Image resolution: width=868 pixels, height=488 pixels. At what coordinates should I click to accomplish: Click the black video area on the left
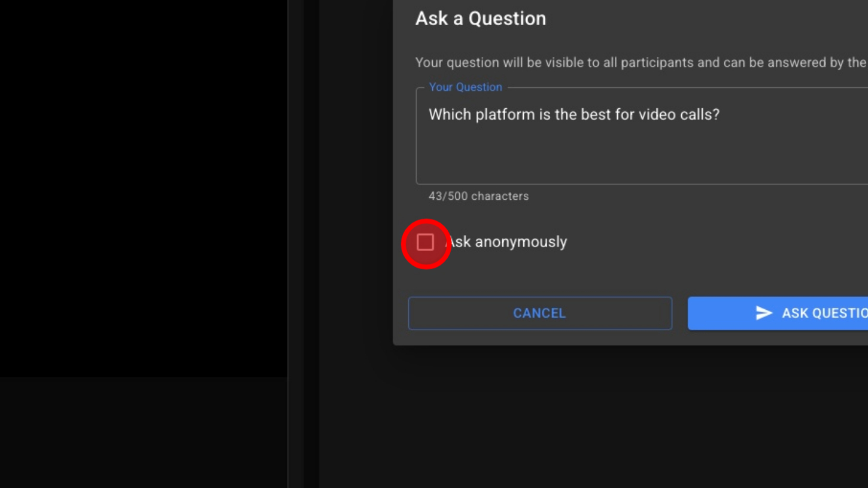point(144,179)
